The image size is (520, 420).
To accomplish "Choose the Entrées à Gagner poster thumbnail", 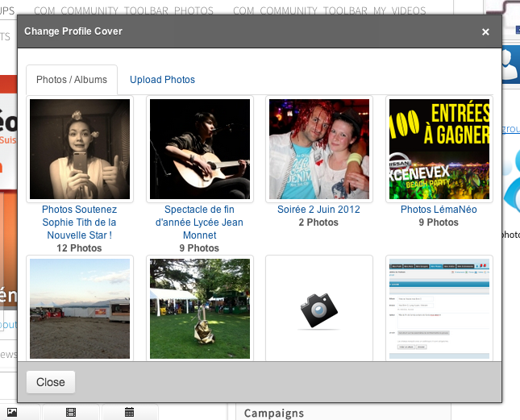I will pos(438,149).
